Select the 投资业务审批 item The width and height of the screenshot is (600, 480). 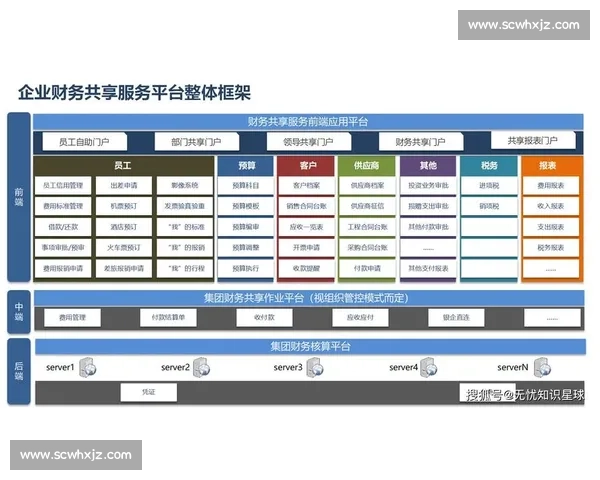[428, 186]
